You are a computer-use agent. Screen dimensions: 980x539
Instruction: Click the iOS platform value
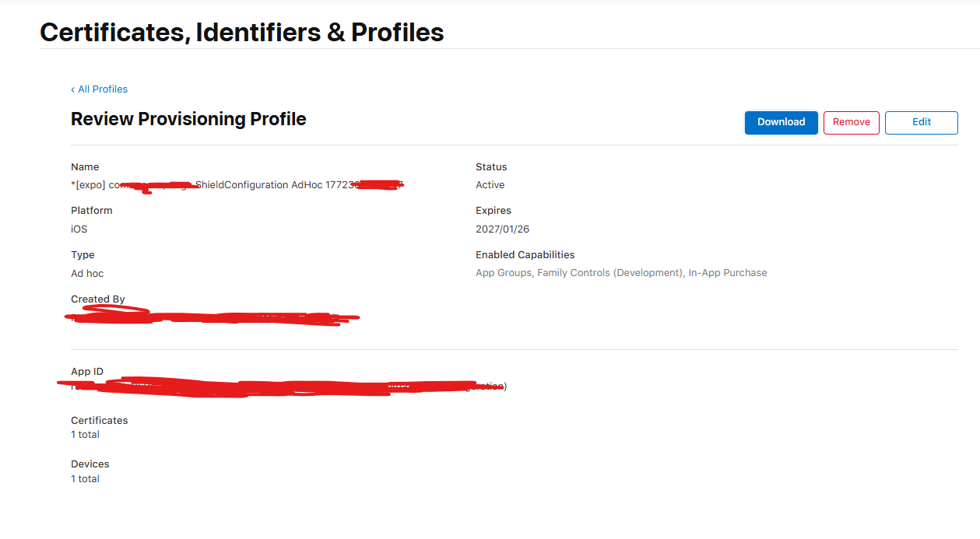coord(79,229)
